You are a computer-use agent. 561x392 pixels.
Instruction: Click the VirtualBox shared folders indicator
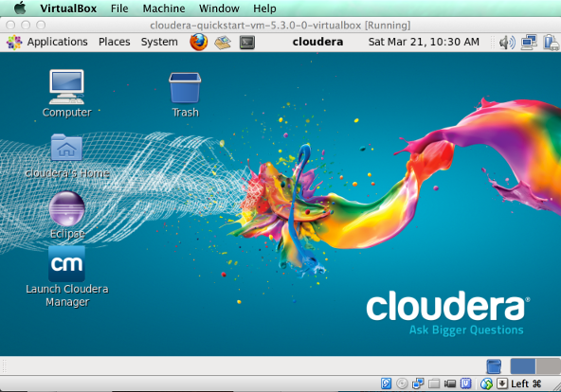pos(434,383)
